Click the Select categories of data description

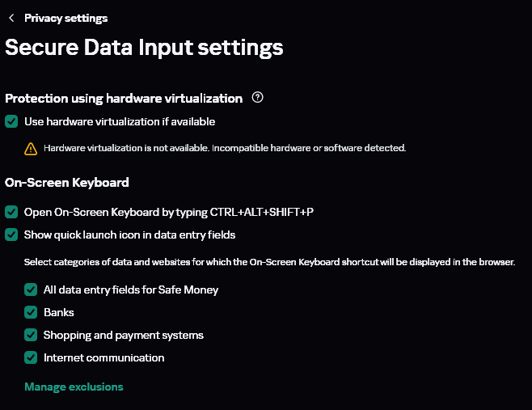269,262
